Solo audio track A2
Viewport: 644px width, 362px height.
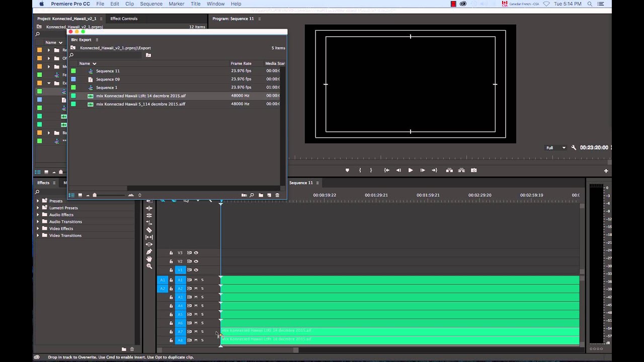tap(202, 289)
